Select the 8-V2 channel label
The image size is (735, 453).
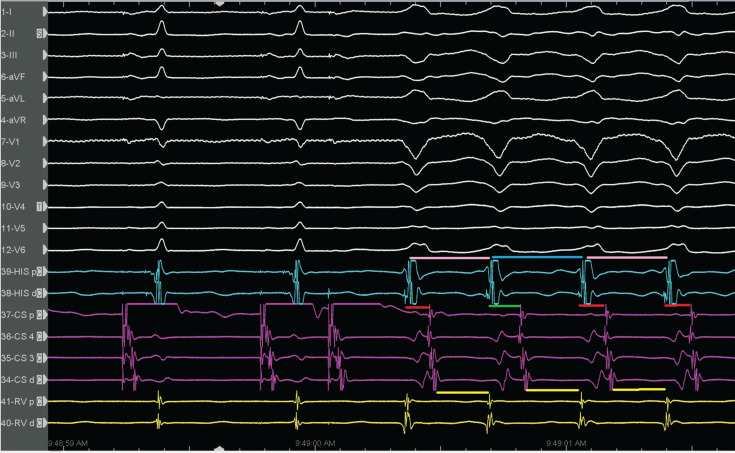click(x=14, y=163)
